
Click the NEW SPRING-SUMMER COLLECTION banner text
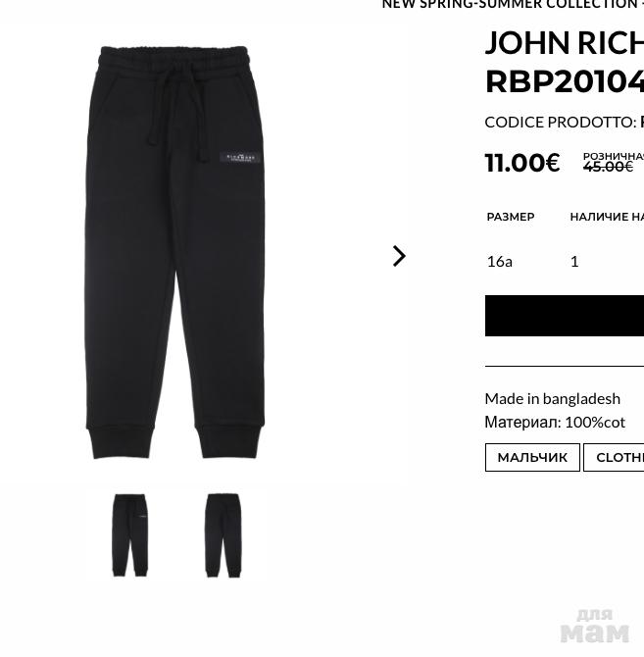coord(513,4)
